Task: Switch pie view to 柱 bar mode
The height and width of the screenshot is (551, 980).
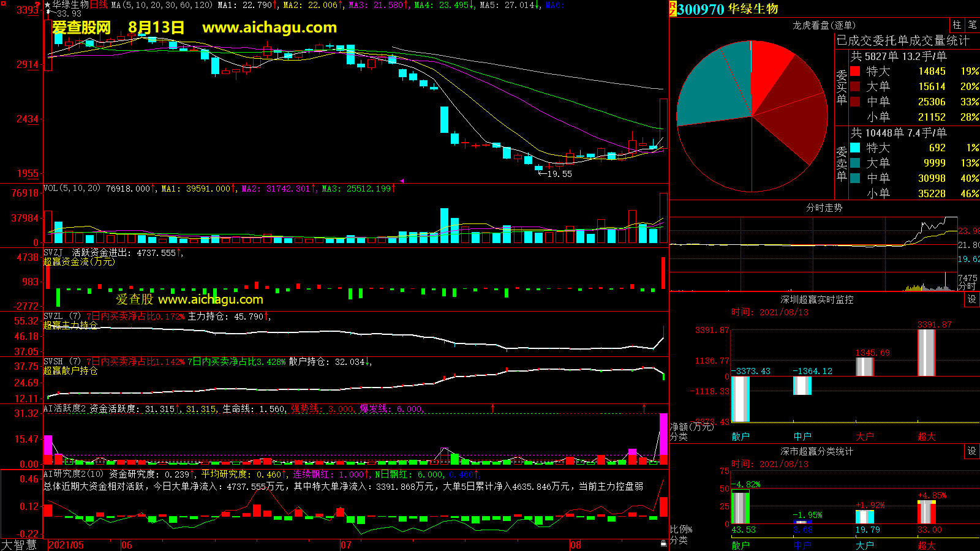Action: click(957, 25)
